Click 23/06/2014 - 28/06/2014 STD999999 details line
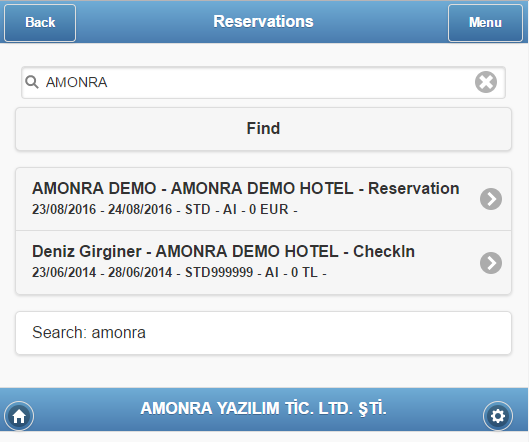This screenshot has height=442, width=529. 179,272
